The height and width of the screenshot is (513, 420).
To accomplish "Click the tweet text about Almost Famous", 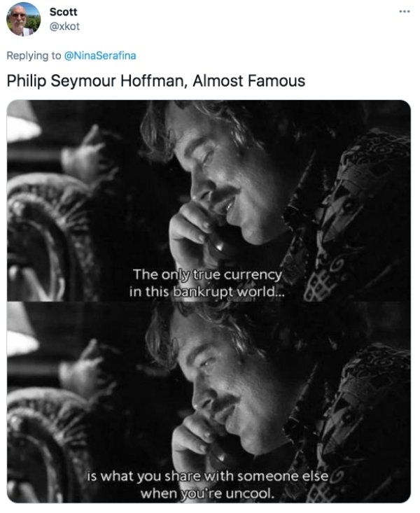I will 156,80.
